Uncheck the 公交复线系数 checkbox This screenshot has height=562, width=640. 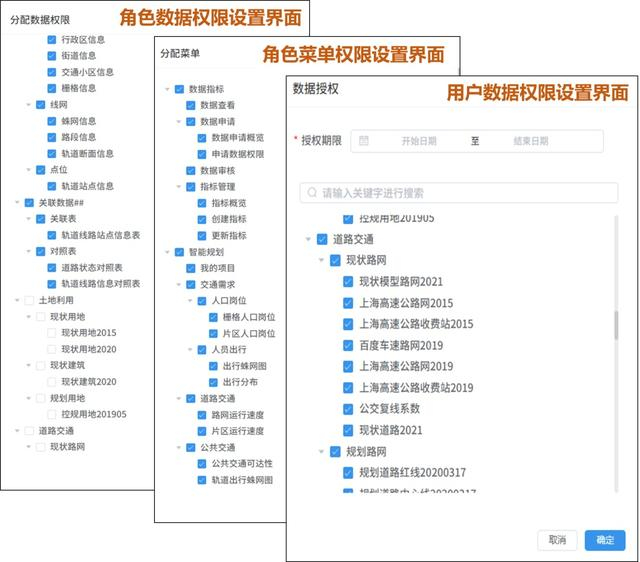pos(348,409)
